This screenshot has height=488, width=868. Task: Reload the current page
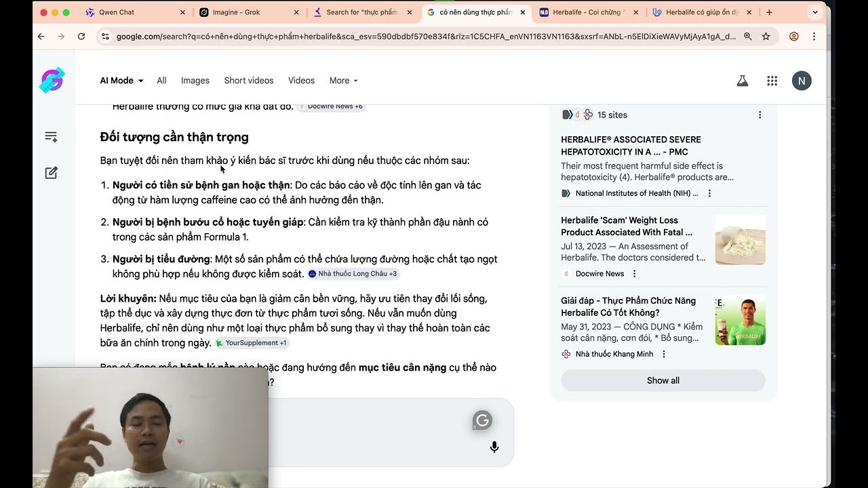81,37
